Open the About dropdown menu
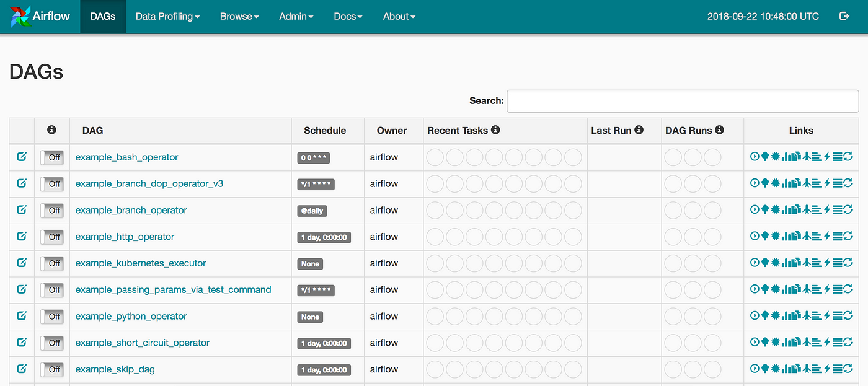The image size is (868, 386). tap(399, 17)
